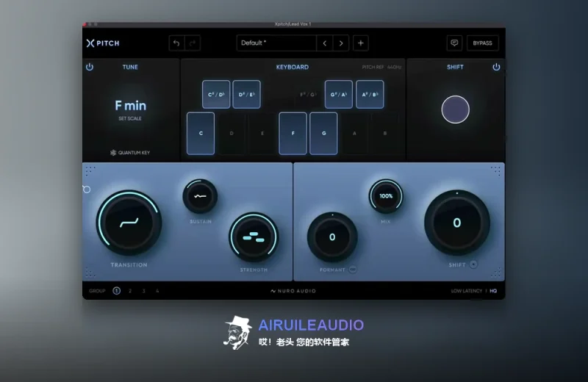This screenshot has height=382, width=588.
Task: Close the Xpitch window with red button
Action: 85,24
